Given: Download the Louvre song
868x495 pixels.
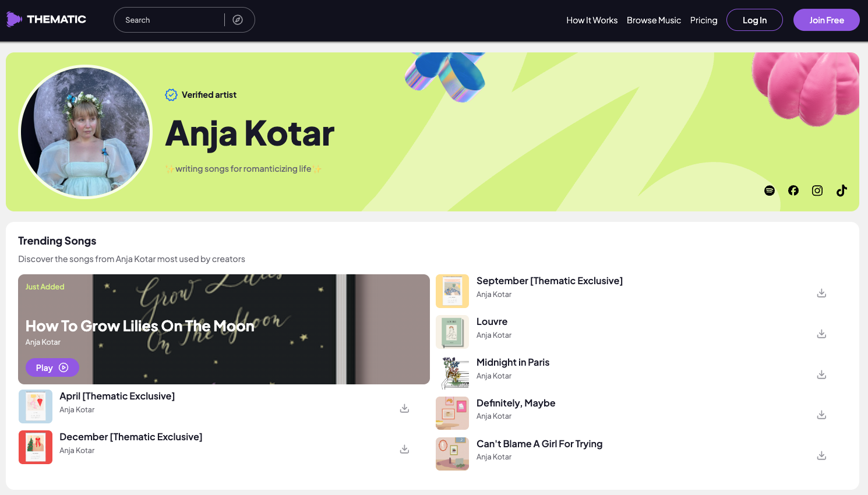Looking at the screenshot, I should click(821, 334).
